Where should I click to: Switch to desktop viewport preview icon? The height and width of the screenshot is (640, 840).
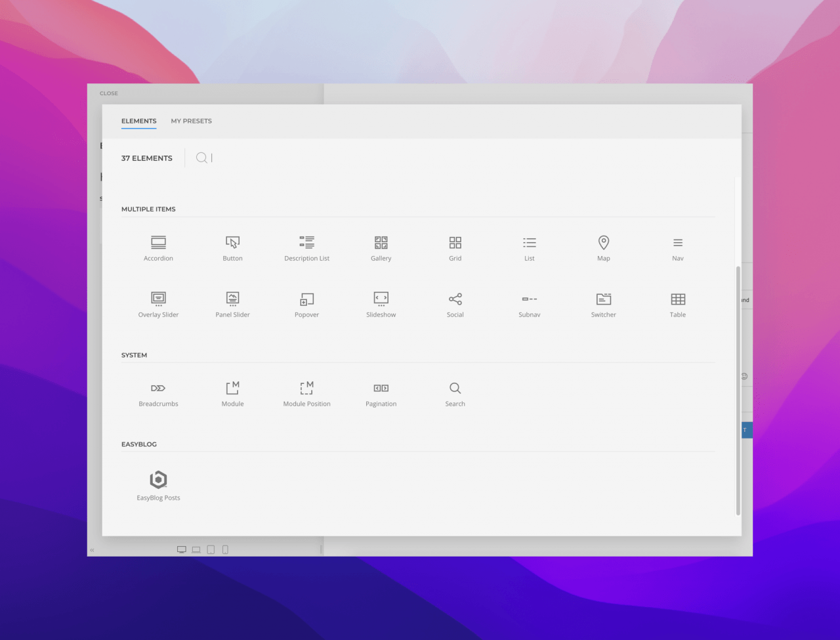pyautogui.click(x=182, y=550)
